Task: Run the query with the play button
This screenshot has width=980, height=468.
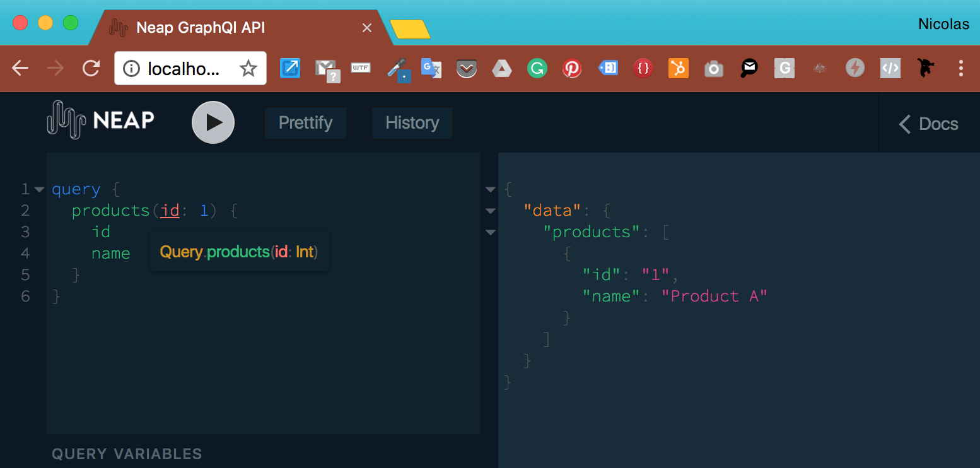Action: 213,122
